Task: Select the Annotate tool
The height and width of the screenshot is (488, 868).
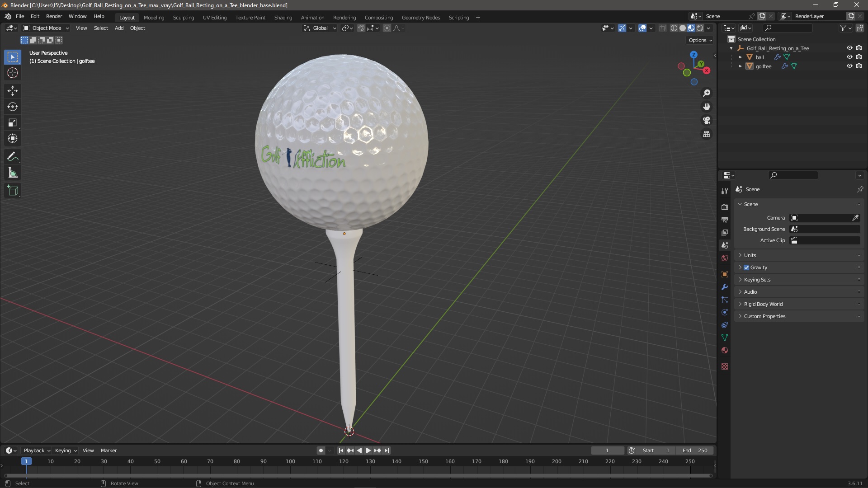Action: click(13, 157)
